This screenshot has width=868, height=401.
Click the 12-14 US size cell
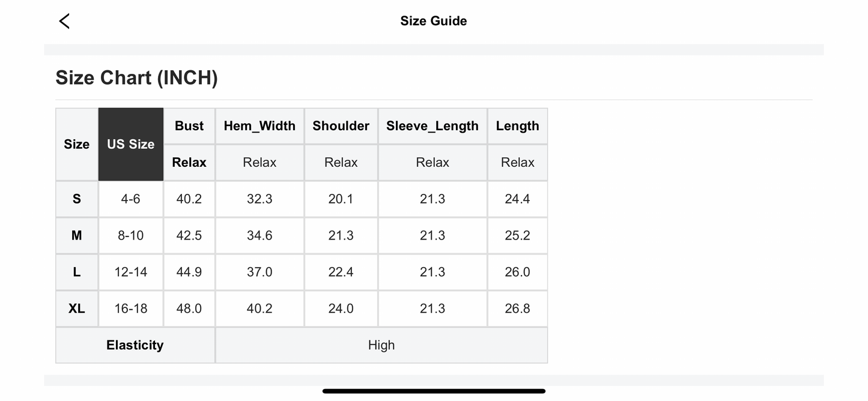coord(130,272)
